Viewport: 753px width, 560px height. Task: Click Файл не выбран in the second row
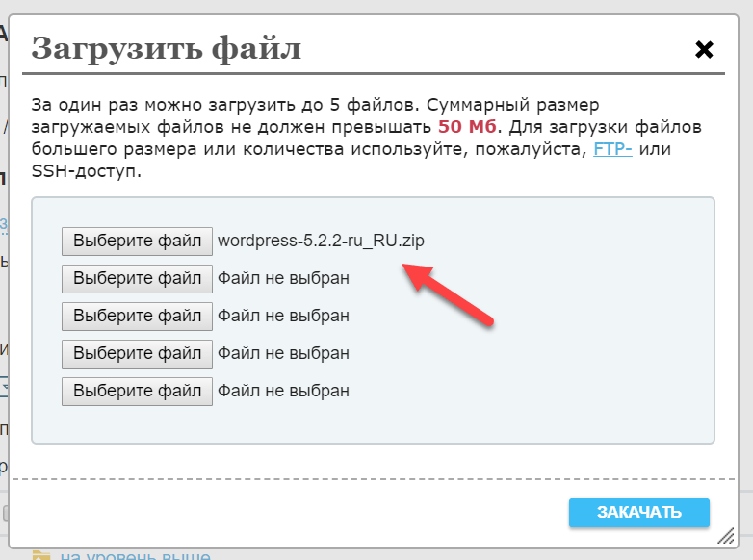(283, 278)
